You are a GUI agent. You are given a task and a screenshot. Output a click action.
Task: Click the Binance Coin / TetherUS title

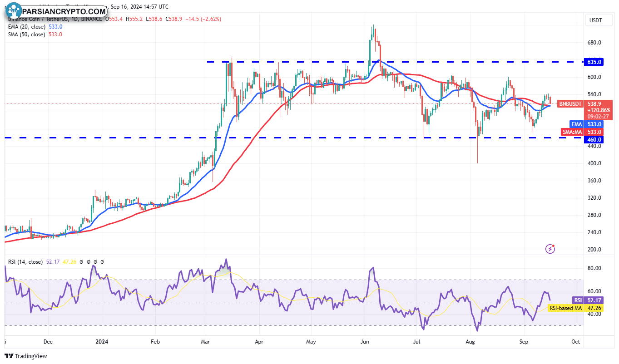tap(40, 19)
